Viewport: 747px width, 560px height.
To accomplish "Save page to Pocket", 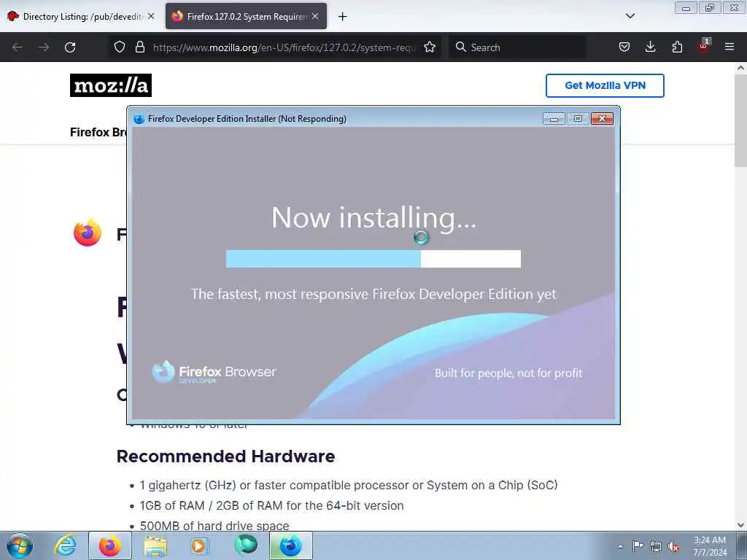I will (x=624, y=47).
